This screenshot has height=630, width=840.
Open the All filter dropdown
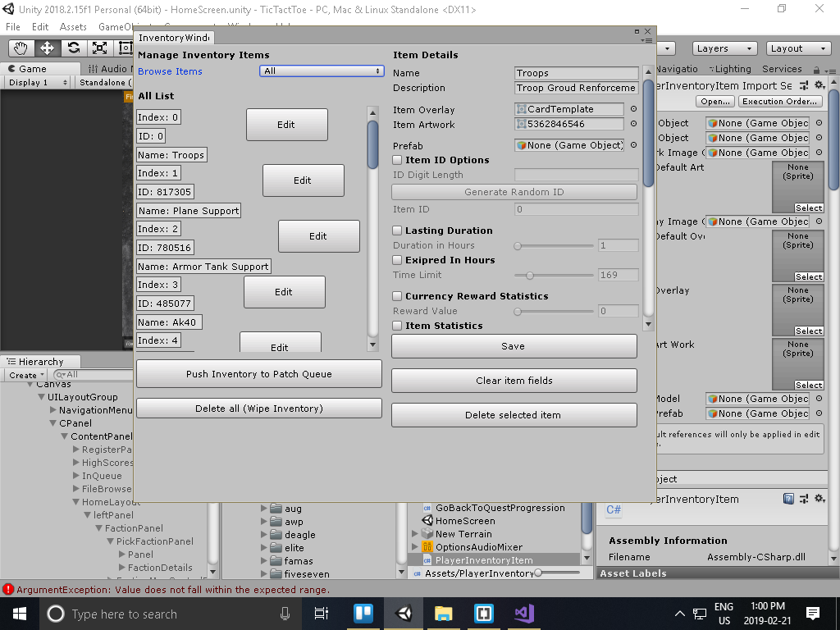pyautogui.click(x=322, y=71)
